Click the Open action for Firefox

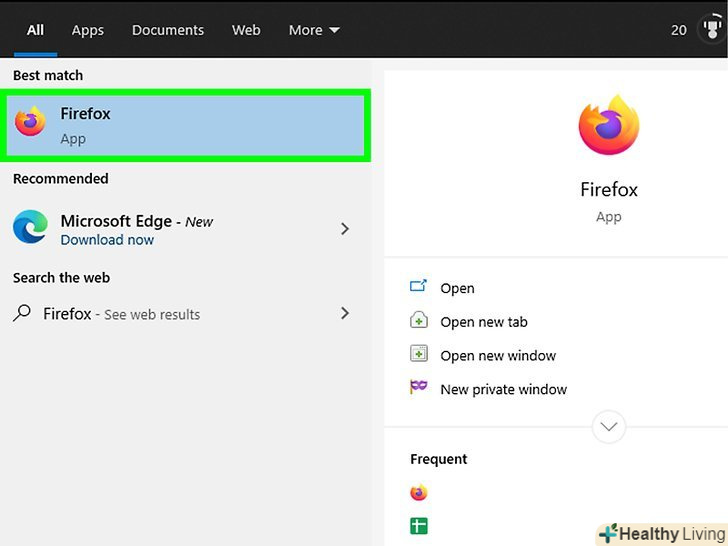457,288
